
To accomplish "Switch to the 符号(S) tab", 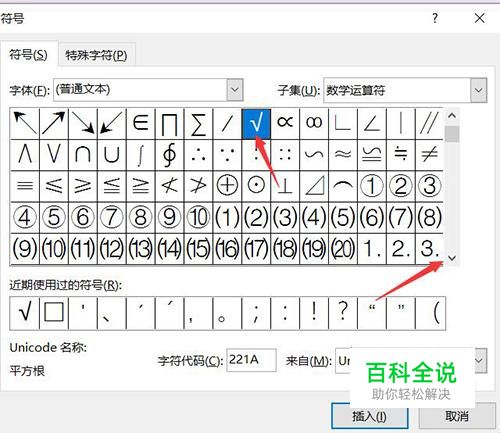I will 28,54.
